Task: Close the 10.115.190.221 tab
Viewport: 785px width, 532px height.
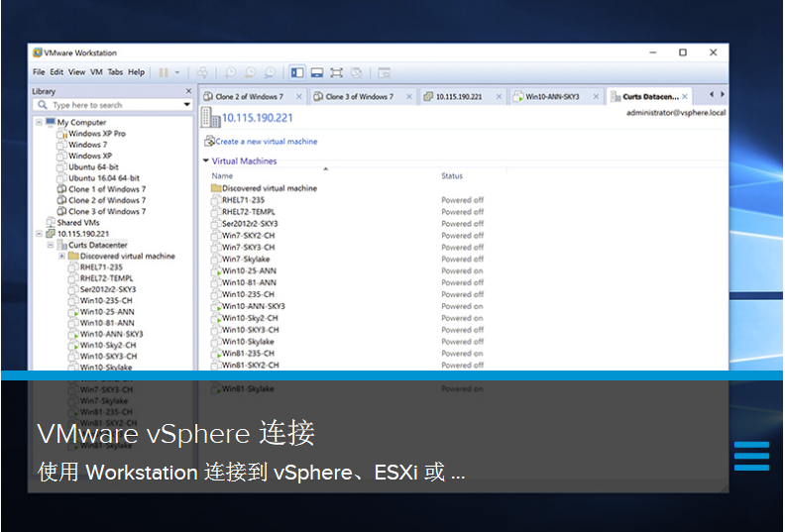Action: coord(499,96)
